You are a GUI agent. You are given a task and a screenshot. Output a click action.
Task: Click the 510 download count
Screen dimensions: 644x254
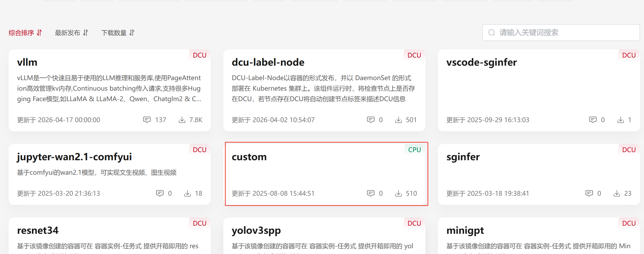click(x=411, y=193)
